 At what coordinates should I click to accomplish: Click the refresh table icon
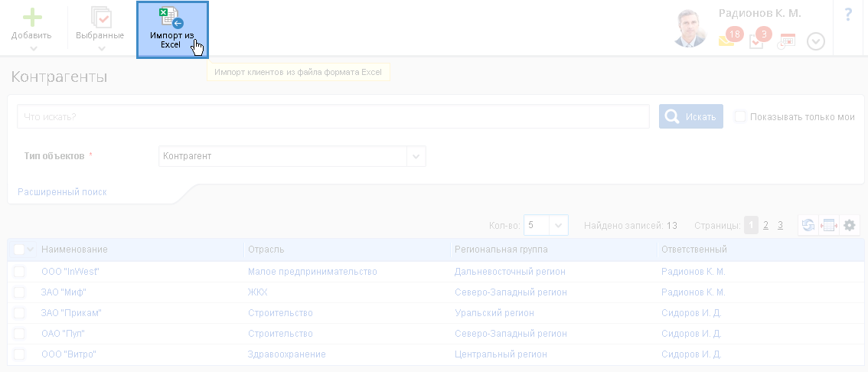[x=808, y=225]
